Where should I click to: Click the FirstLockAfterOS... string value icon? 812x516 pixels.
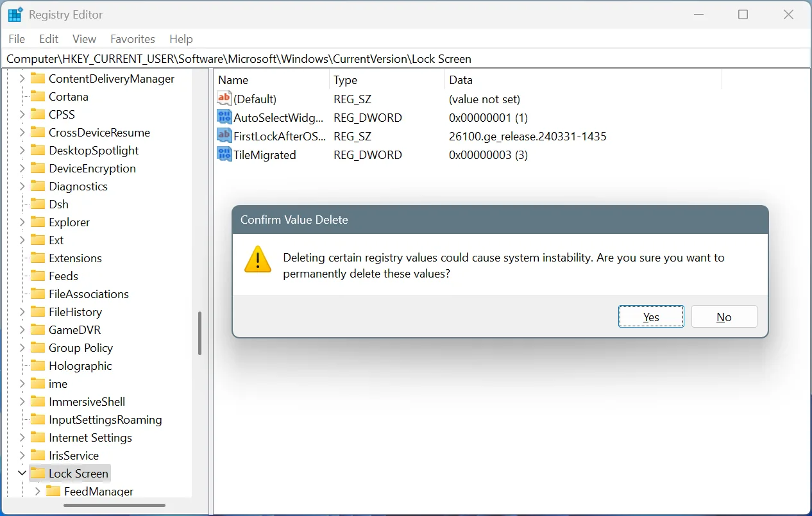tap(224, 136)
